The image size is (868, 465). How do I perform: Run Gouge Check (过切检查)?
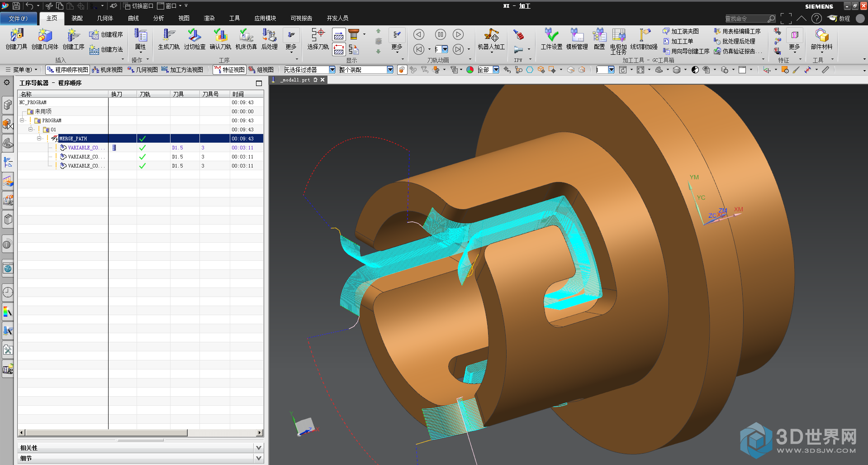[194, 39]
